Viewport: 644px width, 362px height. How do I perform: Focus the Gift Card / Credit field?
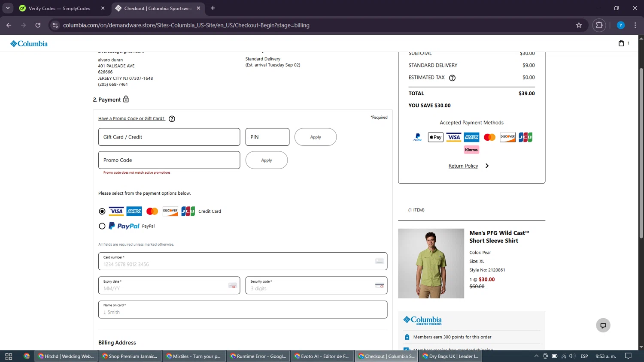pos(169,137)
